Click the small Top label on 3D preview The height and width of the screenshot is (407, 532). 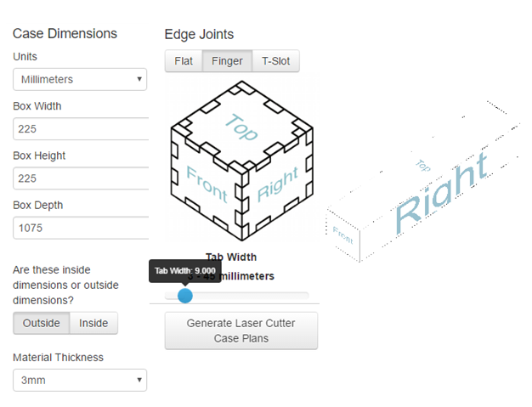[x=421, y=162]
